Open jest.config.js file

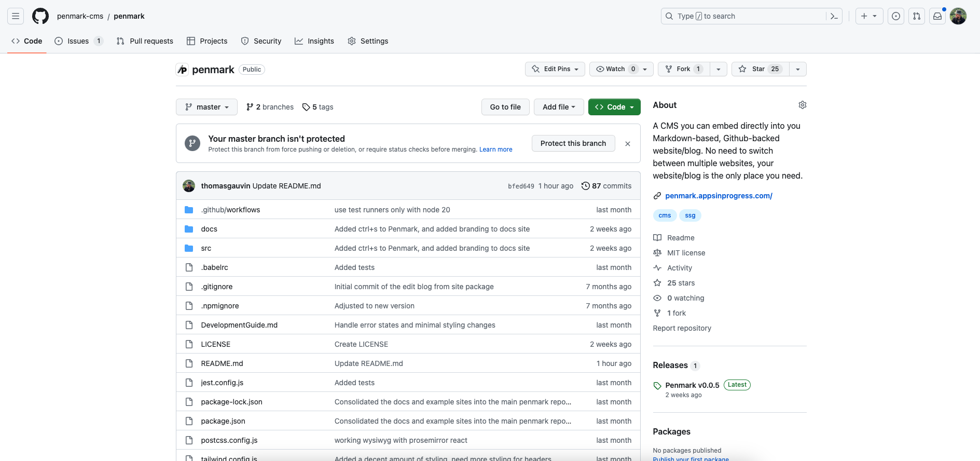(222, 383)
